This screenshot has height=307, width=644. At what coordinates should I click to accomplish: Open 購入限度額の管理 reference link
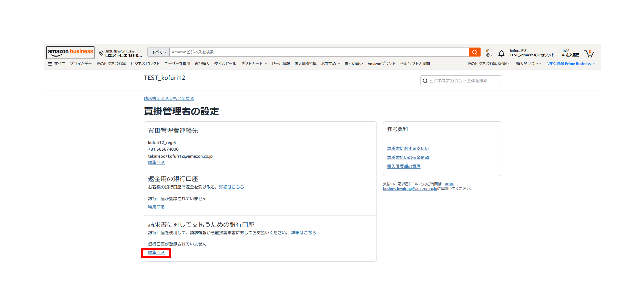(404, 166)
